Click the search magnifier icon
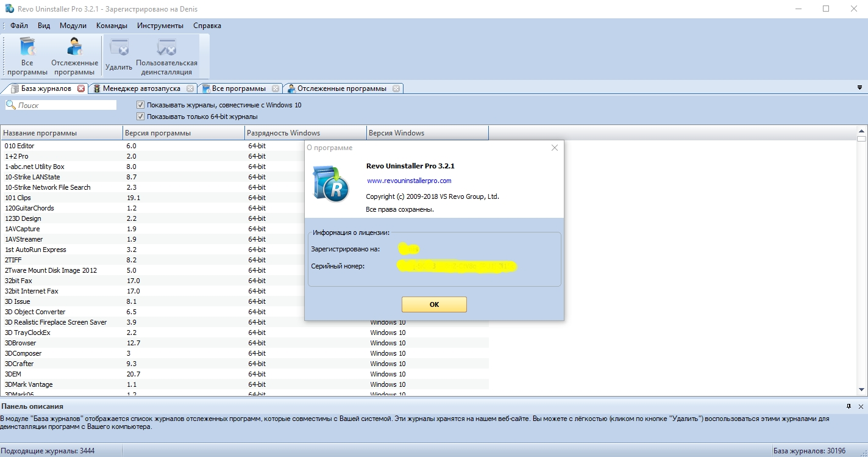This screenshot has height=457, width=868. click(11, 105)
